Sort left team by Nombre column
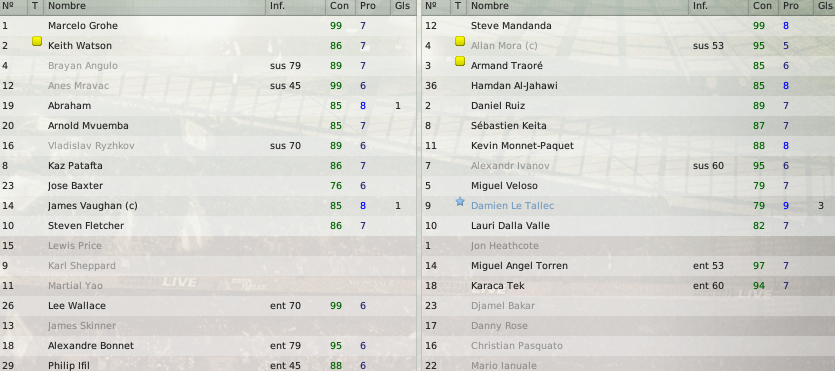Image resolution: width=835 pixels, height=371 pixels. 67,6
